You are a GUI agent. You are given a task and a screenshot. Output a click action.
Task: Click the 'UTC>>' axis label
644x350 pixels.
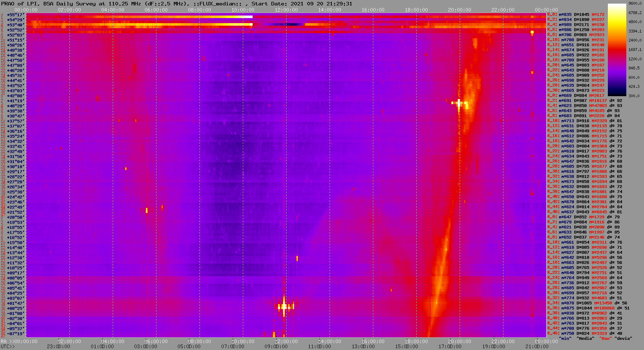pyautogui.click(x=8, y=346)
